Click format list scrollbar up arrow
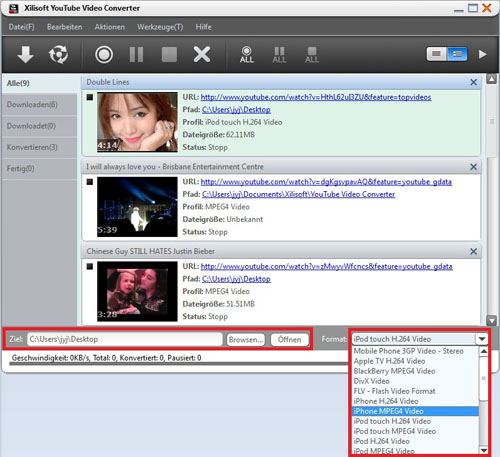The image size is (500, 457). (484, 351)
